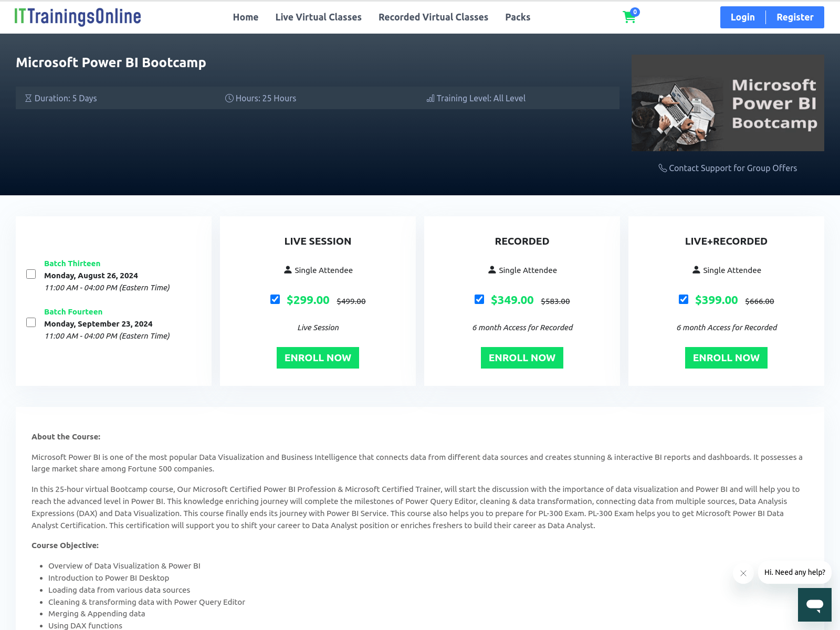Screen dimensions: 840x630
Task: Click the clock Hours icon
Action: point(229,98)
